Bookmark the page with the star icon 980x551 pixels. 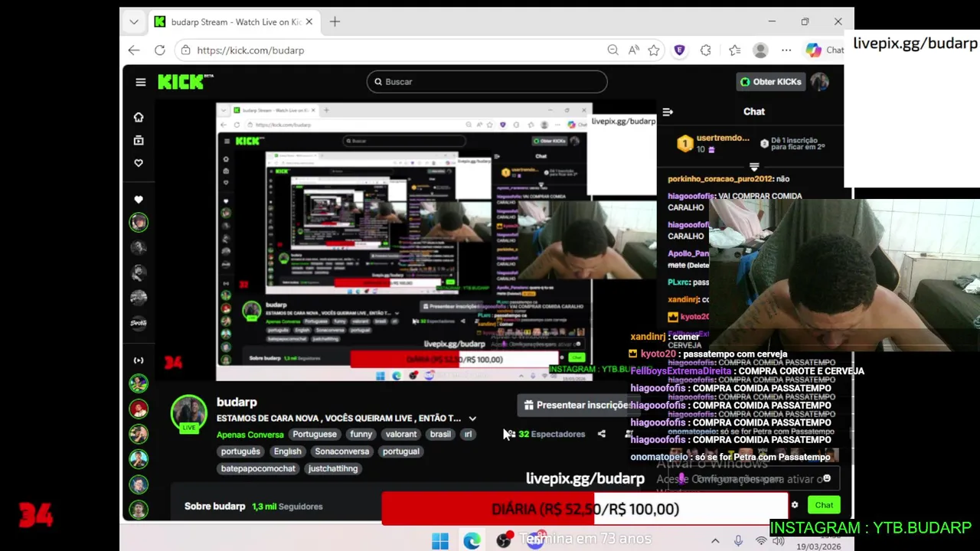click(x=654, y=51)
